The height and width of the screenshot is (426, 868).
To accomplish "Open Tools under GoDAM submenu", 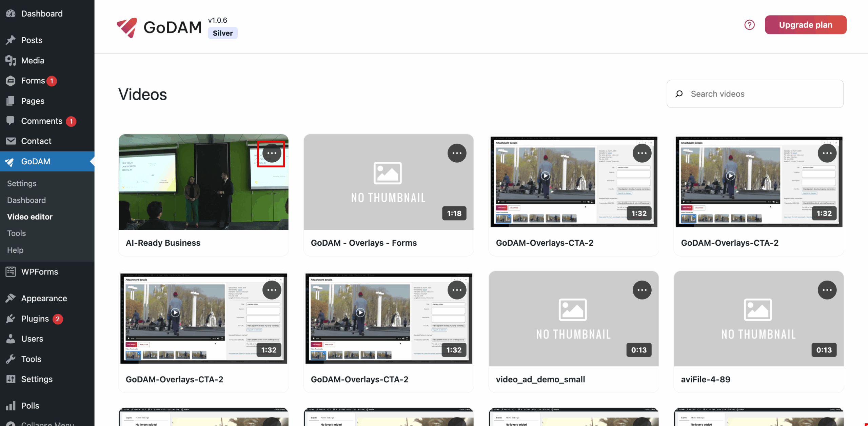I will [x=16, y=233].
